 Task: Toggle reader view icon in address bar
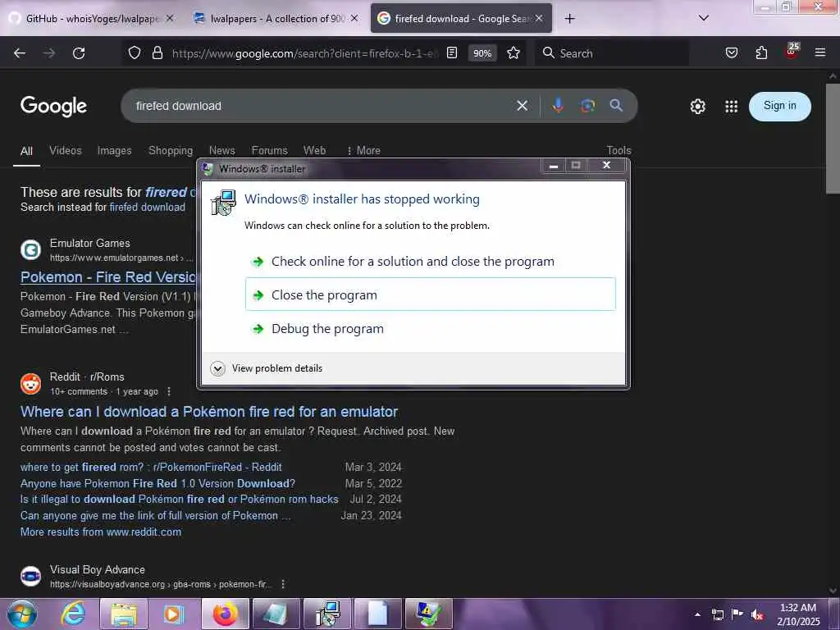pyautogui.click(x=452, y=52)
